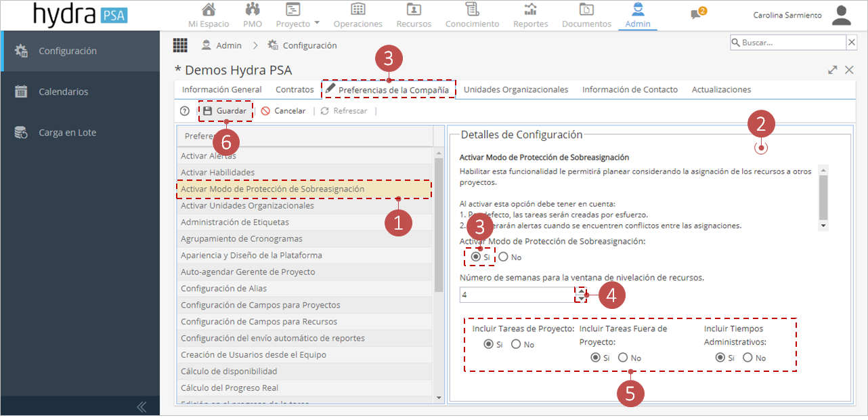This screenshot has height=420, width=868.
Task: Expand the Proyecto dropdown arrow
Action: click(317, 24)
